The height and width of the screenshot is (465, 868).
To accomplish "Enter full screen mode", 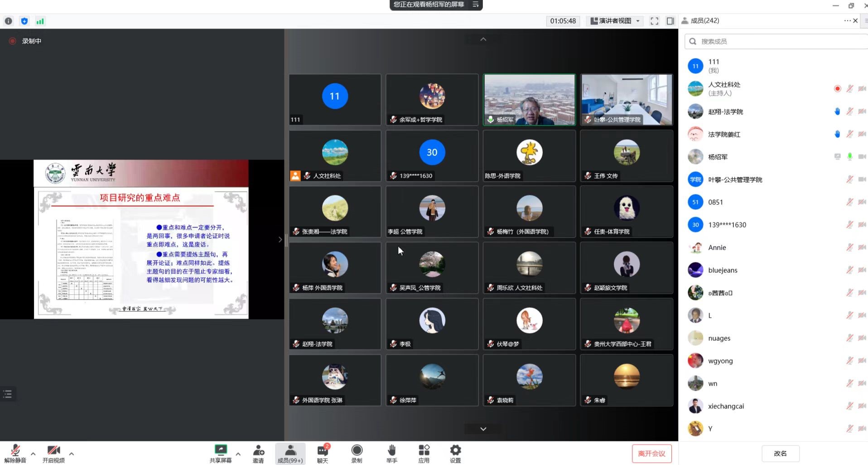I will [x=654, y=21].
